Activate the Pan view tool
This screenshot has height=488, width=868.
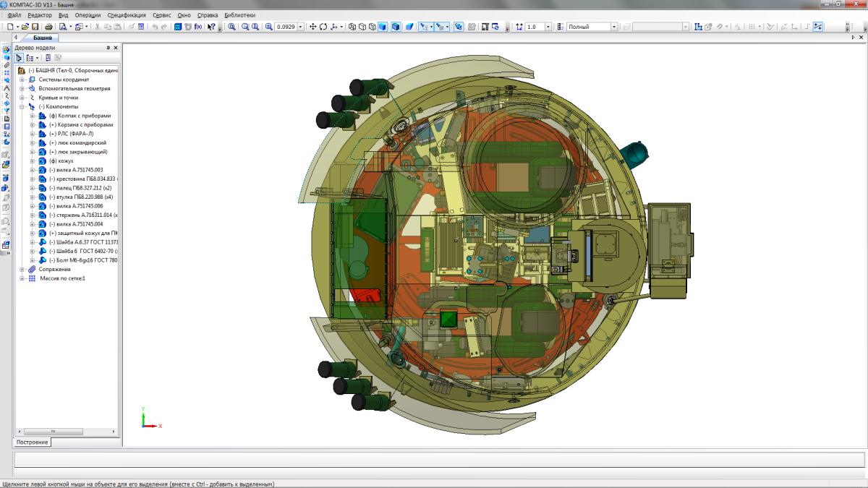313,27
